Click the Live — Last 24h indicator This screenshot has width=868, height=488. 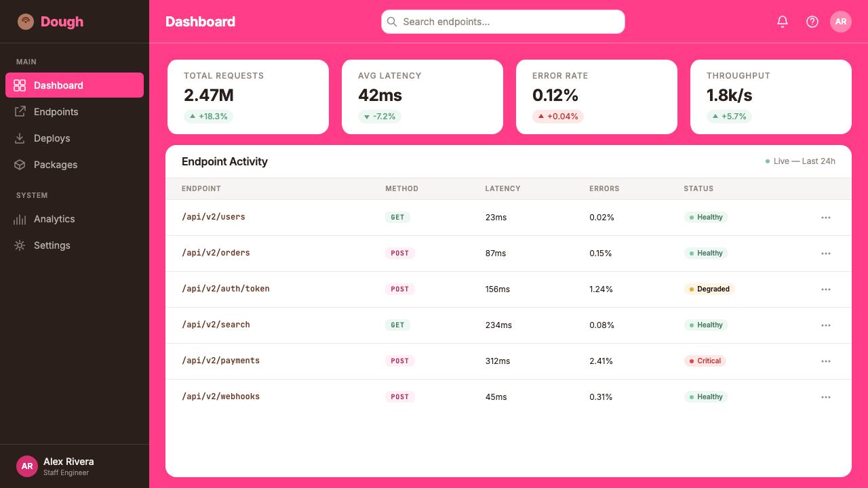pos(800,161)
